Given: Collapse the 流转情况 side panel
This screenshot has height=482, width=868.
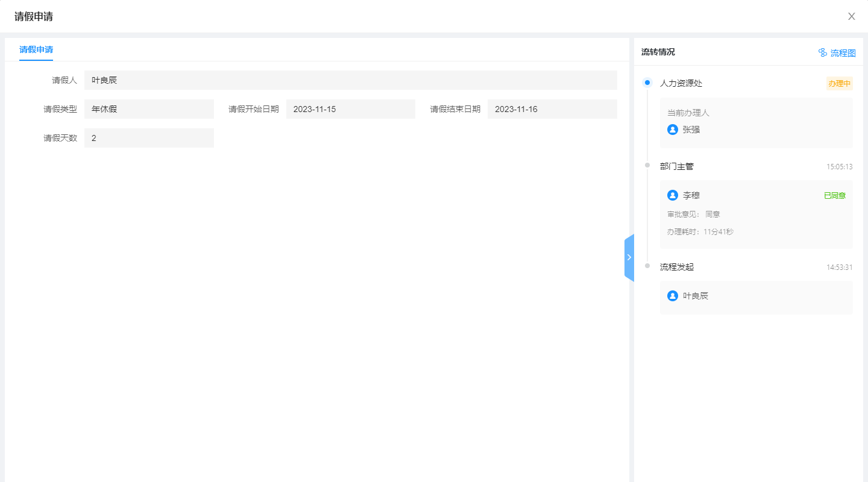Looking at the screenshot, I should pyautogui.click(x=629, y=257).
